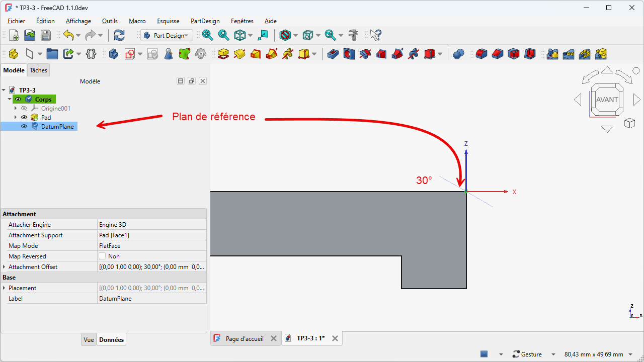Open the Esquisse menu
Image resolution: width=644 pixels, height=362 pixels.
pos(168,21)
